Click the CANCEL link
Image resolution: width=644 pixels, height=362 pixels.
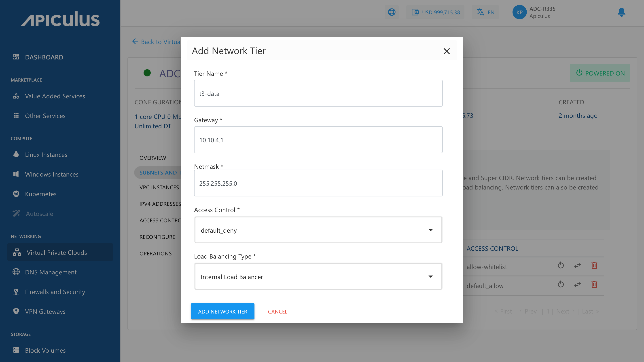278,311
